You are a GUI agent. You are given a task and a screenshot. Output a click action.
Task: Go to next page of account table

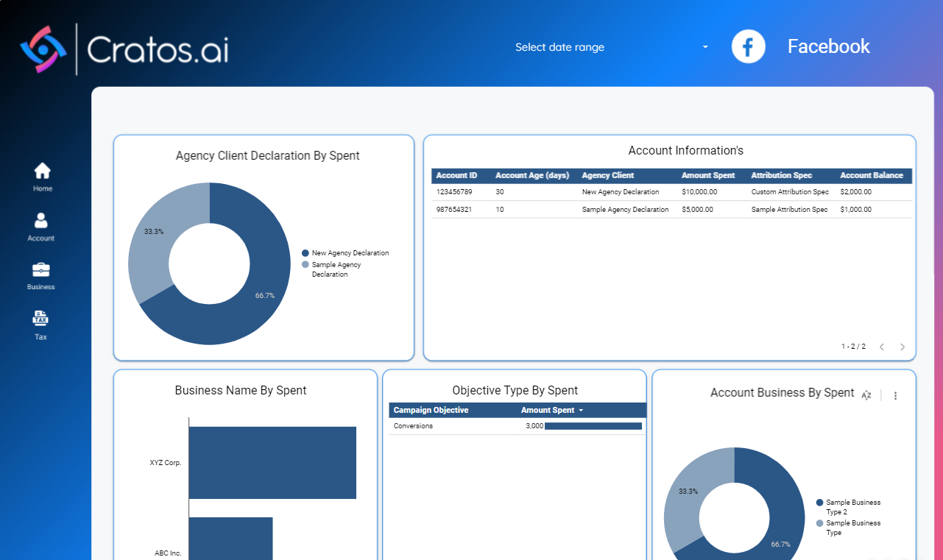tap(903, 347)
